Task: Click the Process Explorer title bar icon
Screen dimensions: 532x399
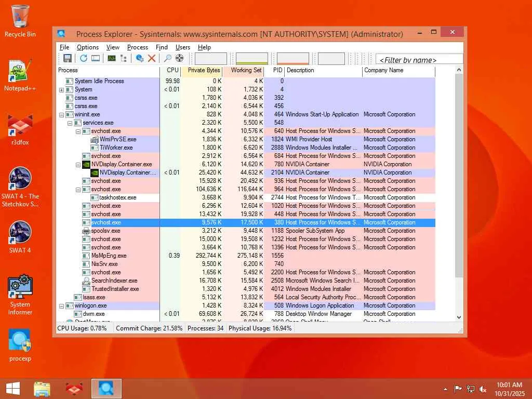Action: pos(61,34)
